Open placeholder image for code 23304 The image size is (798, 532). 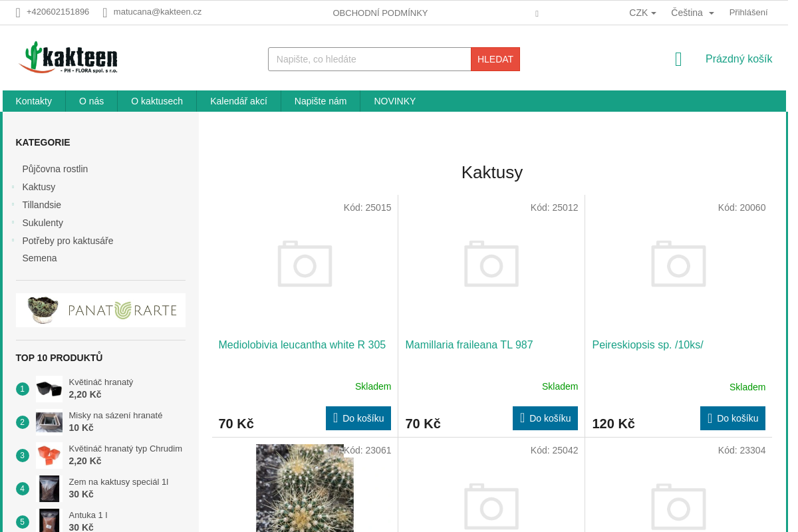678,507
